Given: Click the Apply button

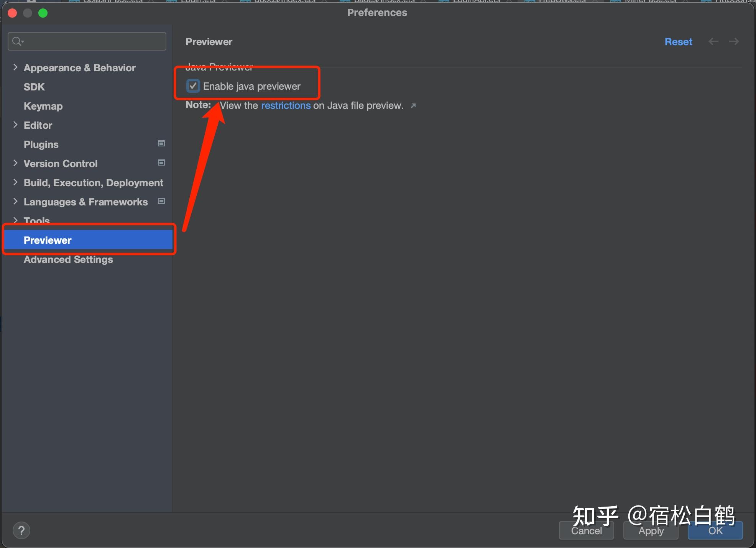Looking at the screenshot, I should 651,531.
